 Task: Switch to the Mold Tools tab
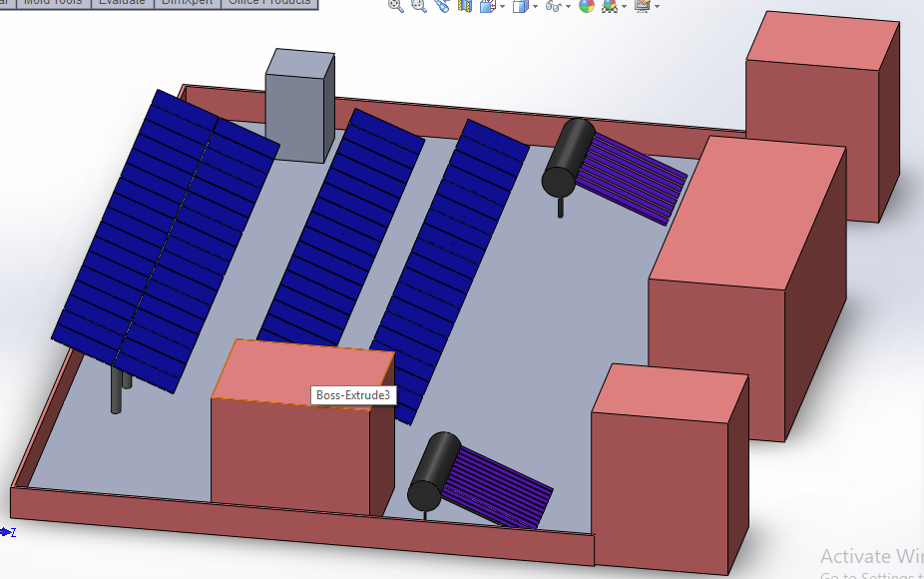click(x=53, y=3)
